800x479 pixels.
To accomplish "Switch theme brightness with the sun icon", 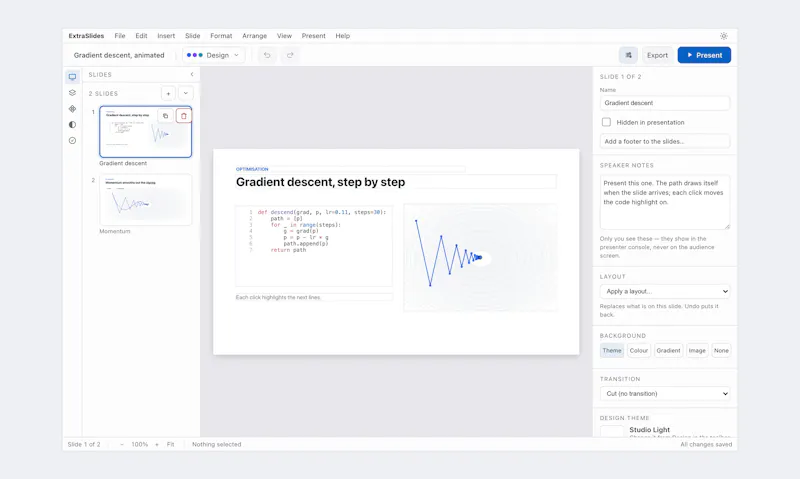I will [723, 36].
